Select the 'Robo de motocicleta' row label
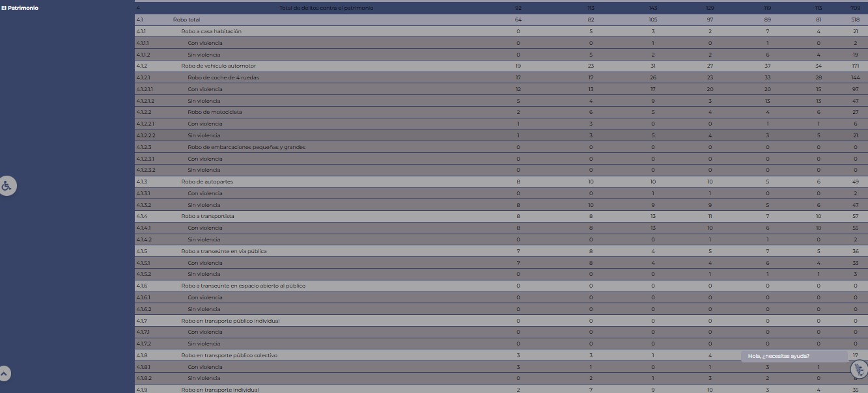This screenshot has height=393, width=868. pyautogui.click(x=214, y=112)
